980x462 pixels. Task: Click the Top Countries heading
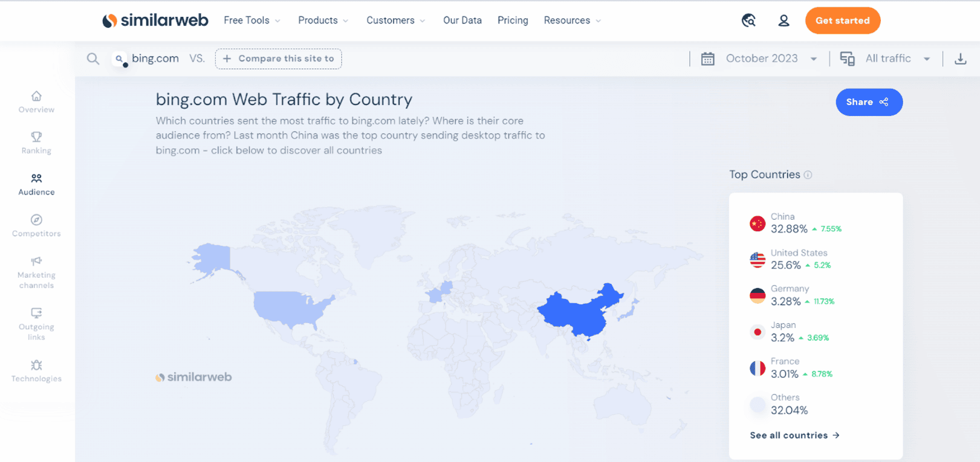(x=764, y=175)
